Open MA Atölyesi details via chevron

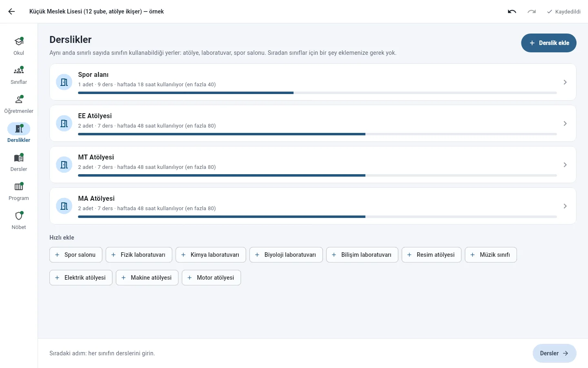(x=565, y=206)
